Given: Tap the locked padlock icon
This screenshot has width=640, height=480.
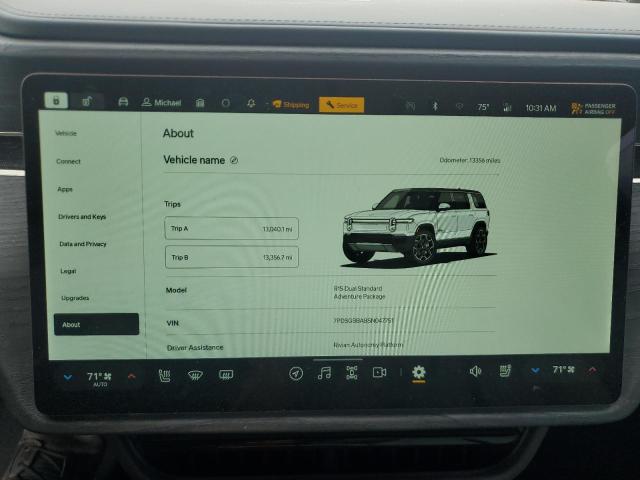Looking at the screenshot, I should point(56,100).
